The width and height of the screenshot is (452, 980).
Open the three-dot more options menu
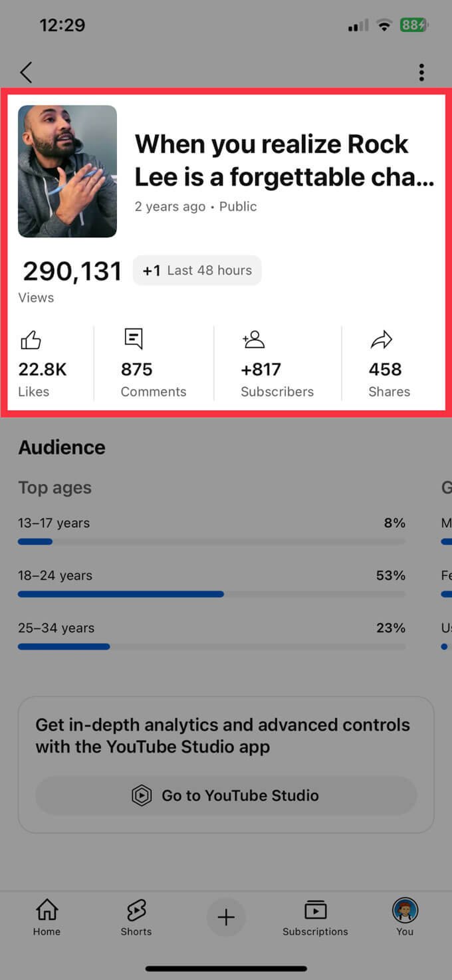(x=421, y=72)
